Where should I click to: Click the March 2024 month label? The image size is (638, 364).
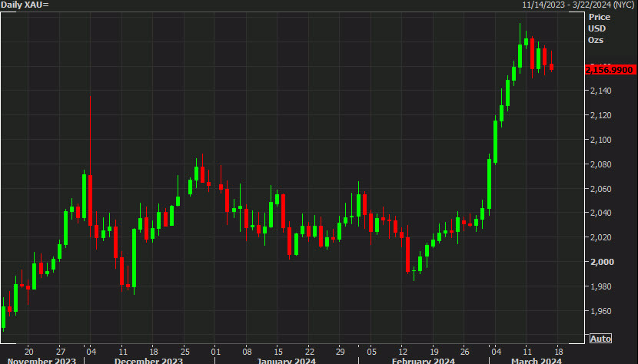click(x=537, y=360)
